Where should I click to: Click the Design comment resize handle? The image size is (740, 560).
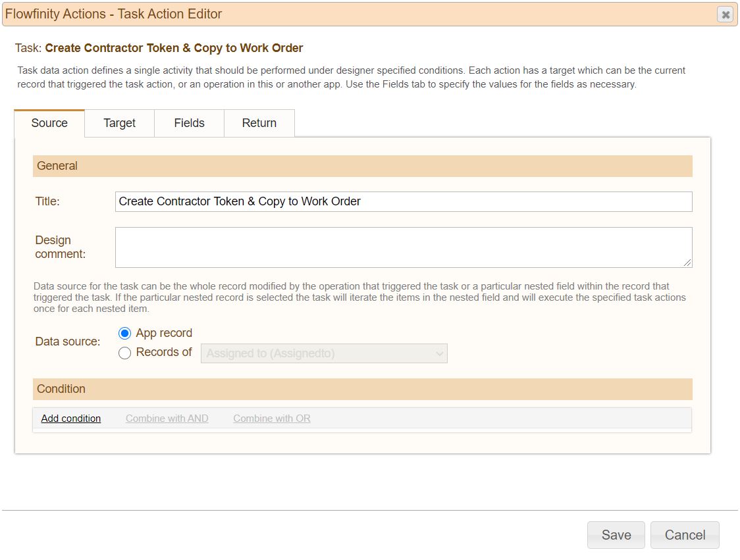coord(687,263)
